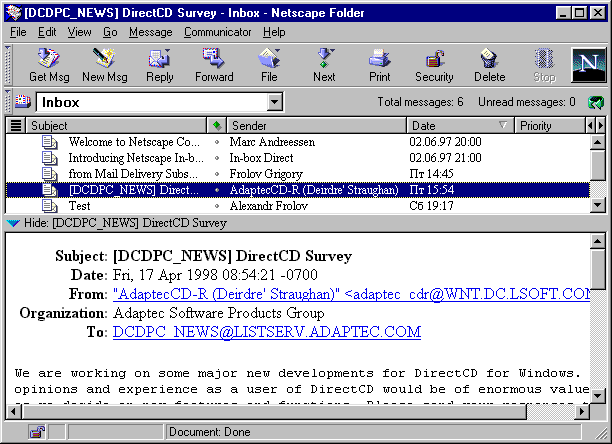Click message icon for Test row

(50, 206)
